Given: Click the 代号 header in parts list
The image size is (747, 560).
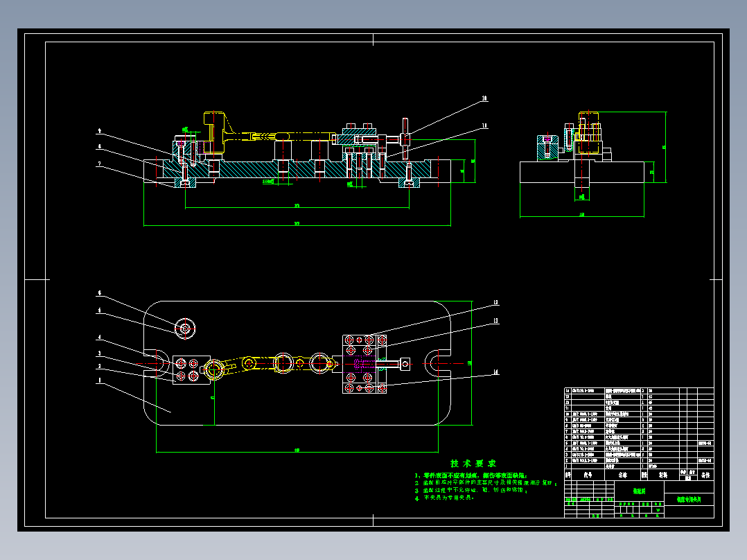Looking at the screenshot, I should 588,475.
